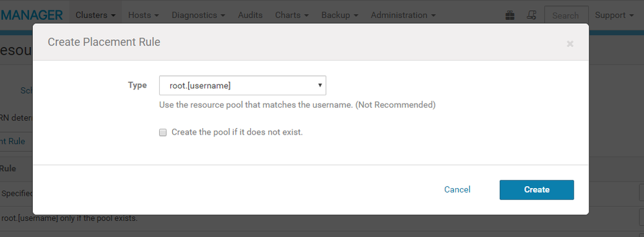Open the Charts menu

[292, 15]
